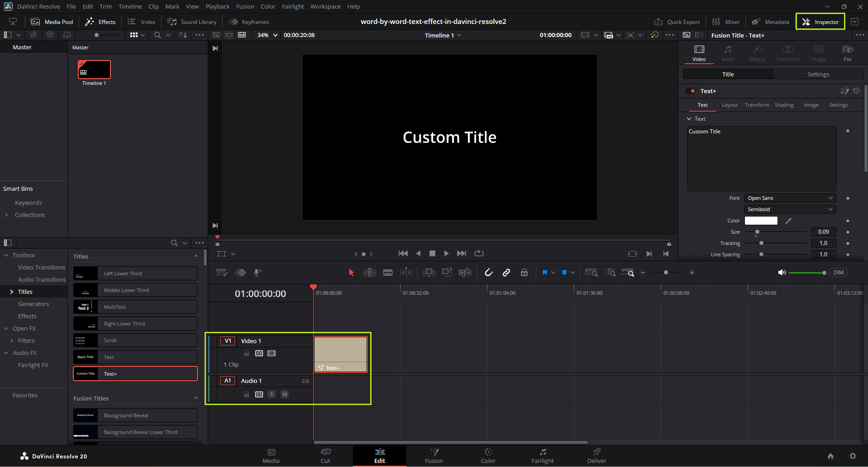Viewport: 868px width, 467px height.
Task: Click the loop playback icon
Action: (x=479, y=254)
